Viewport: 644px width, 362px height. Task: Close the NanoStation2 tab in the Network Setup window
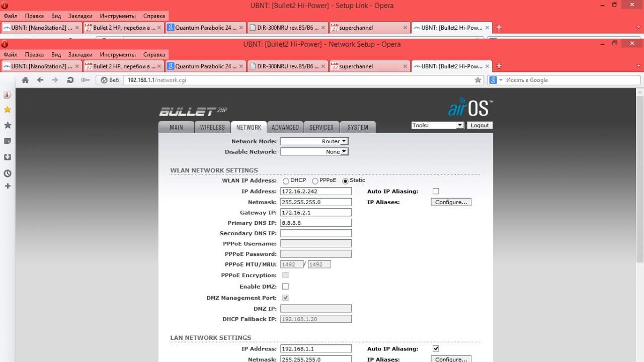click(x=77, y=66)
